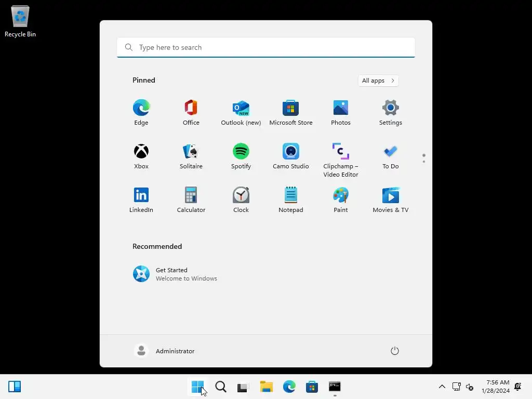
Task: Open File Explorer from the taskbar
Action: [267, 387]
